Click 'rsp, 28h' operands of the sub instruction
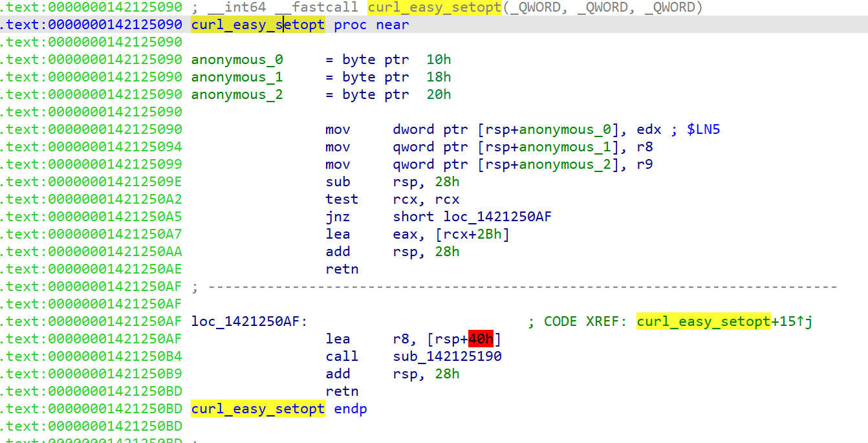This screenshot has width=868, height=443. [x=426, y=182]
